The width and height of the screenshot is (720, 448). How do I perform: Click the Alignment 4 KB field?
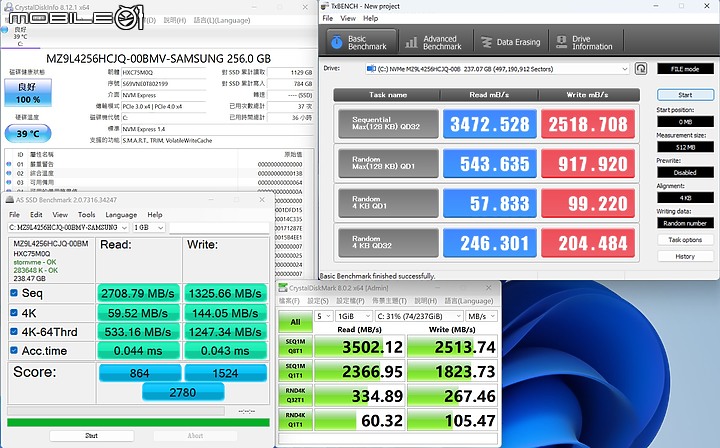(685, 198)
